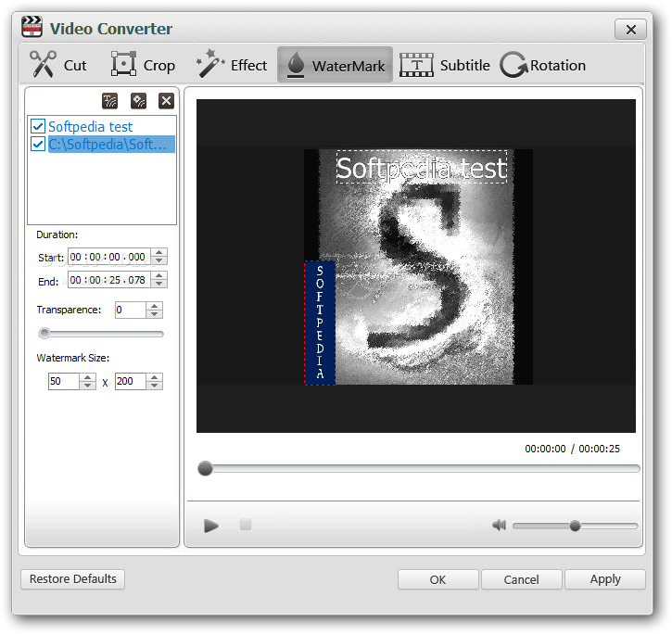Screen dimensions: 672x634
Task: Select the Softpedia test list entry
Action: point(91,126)
